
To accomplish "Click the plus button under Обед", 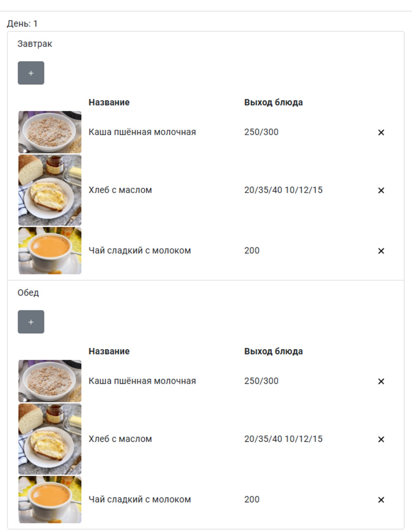I will pyautogui.click(x=31, y=322).
